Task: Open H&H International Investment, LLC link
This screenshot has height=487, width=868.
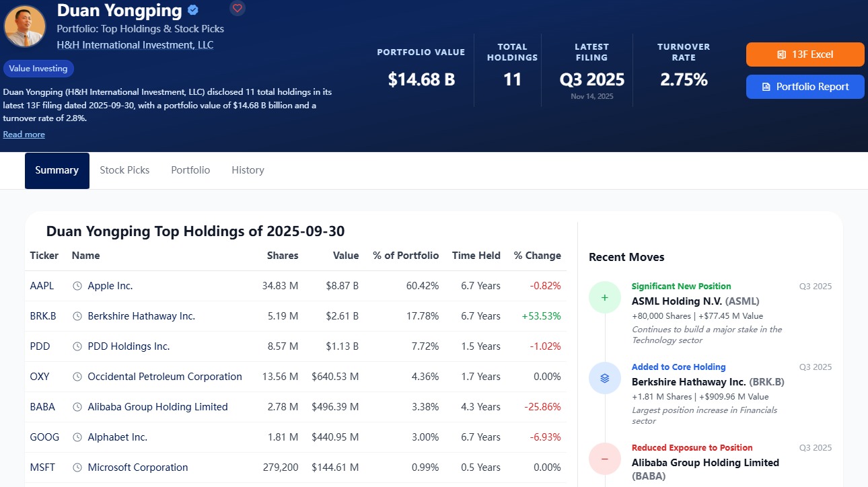Action: (x=135, y=45)
